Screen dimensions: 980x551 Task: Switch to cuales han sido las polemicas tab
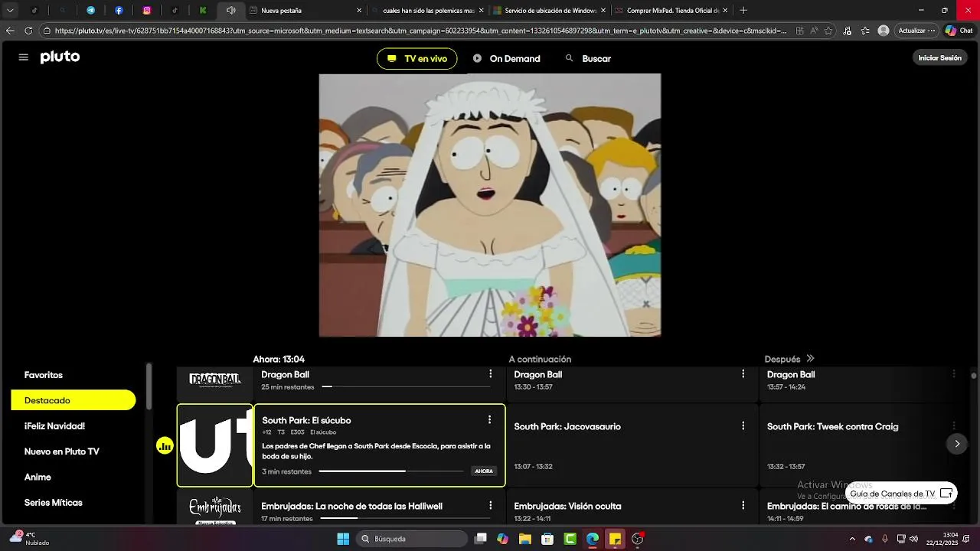coord(427,11)
